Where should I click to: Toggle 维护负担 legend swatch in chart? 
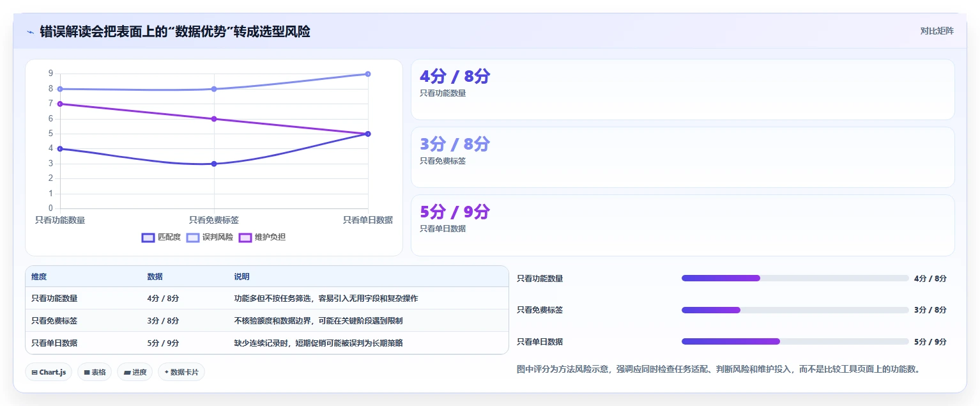pos(245,238)
